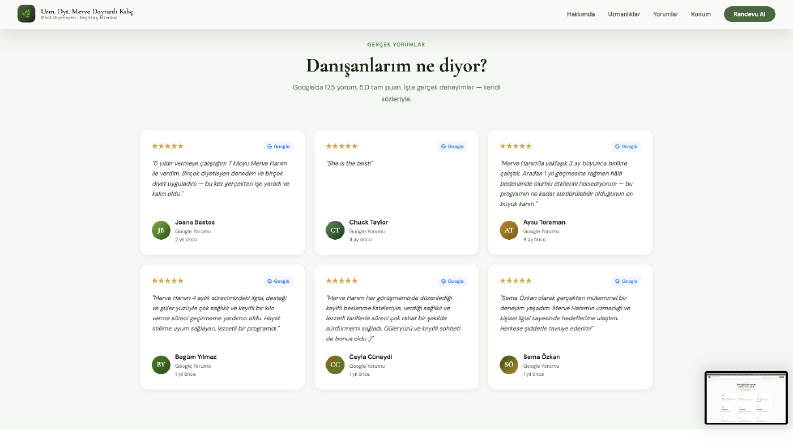
Task: Click the star rating on Ceyla Cüneydi card
Action: [341, 281]
